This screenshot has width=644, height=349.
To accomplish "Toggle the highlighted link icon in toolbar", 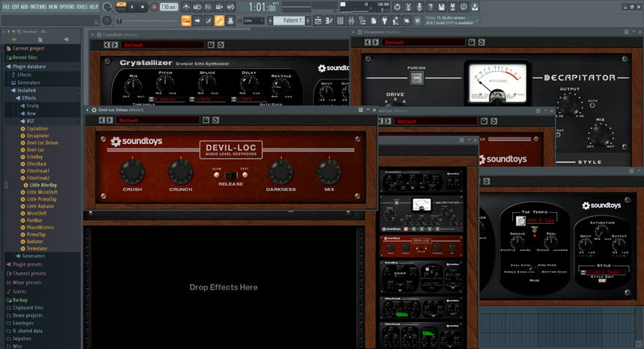I will click(219, 20).
